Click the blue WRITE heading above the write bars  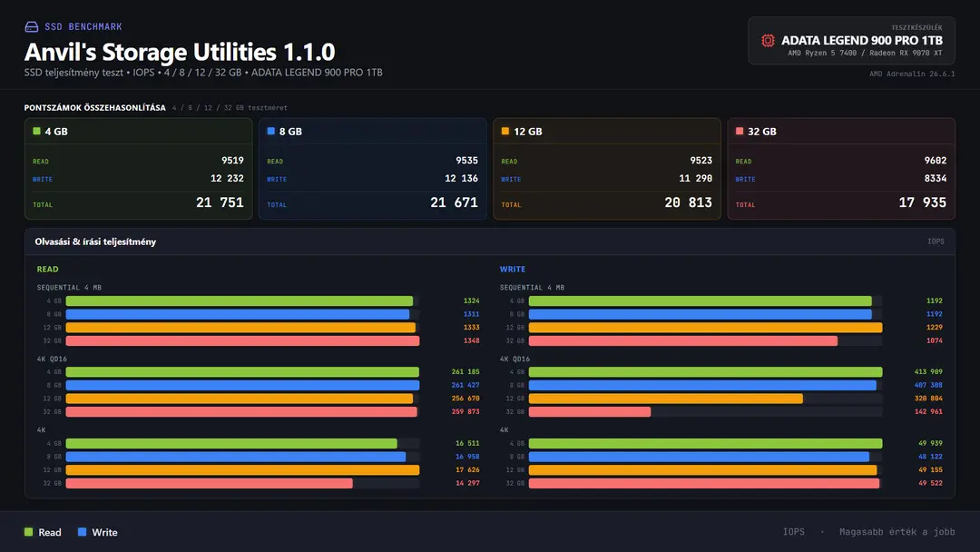coord(513,270)
